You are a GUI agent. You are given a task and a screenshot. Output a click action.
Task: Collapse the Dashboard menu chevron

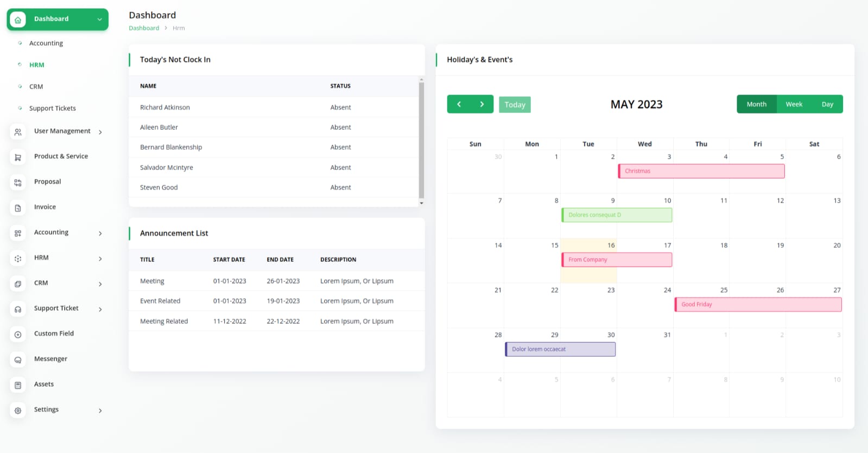pos(99,20)
